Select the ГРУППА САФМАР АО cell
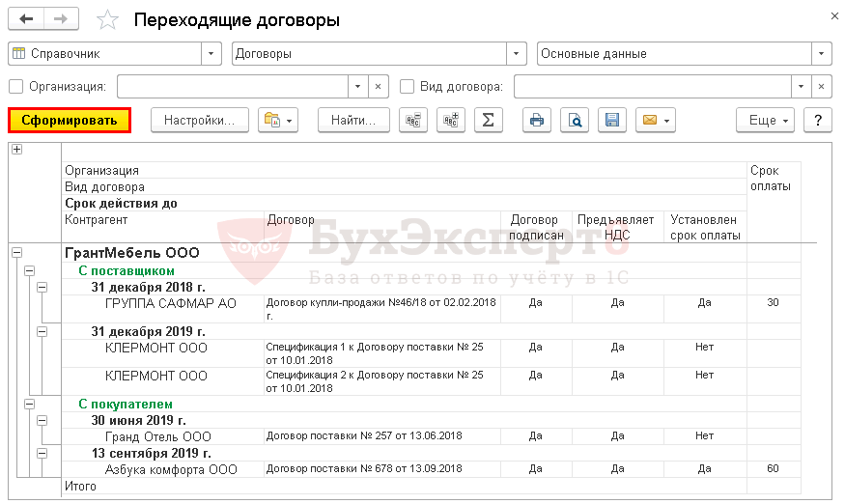 click(x=163, y=308)
